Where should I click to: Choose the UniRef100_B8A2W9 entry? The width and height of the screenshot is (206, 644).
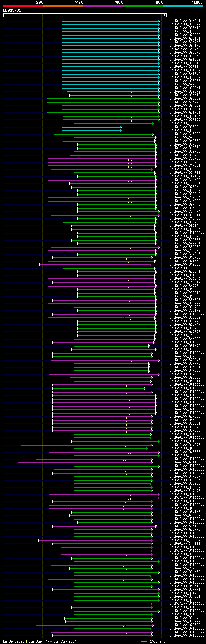[185, 63]
